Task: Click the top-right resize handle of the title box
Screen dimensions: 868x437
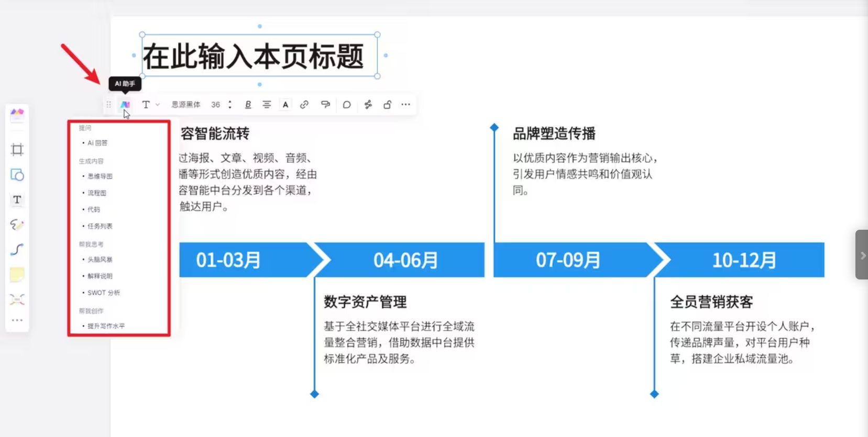Action: tap(377, 35)
